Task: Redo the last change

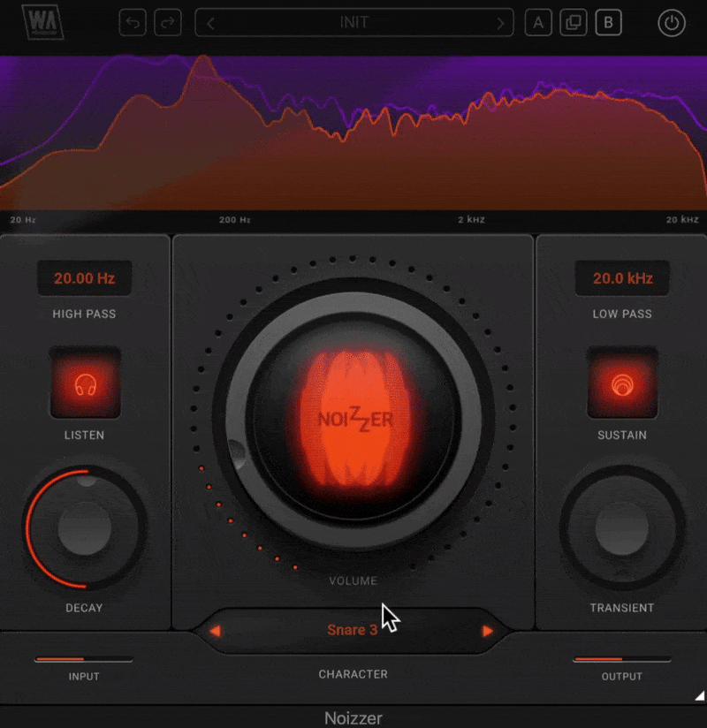Action: (168, 22)
